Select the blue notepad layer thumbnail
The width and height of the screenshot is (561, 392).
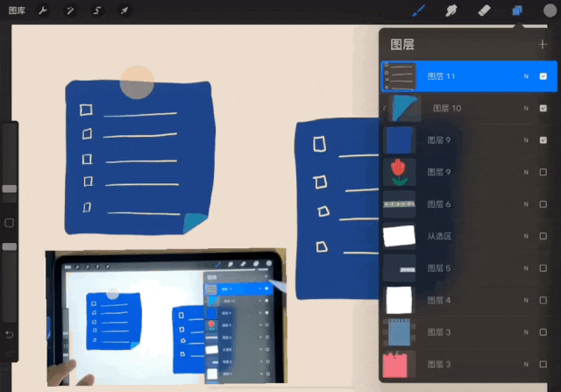tap(400, 332)
